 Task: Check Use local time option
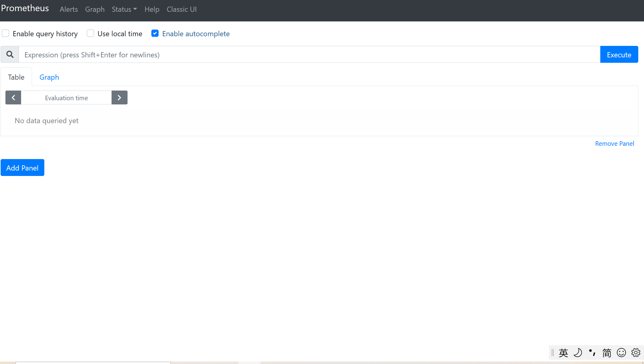[x=90, y=34]
